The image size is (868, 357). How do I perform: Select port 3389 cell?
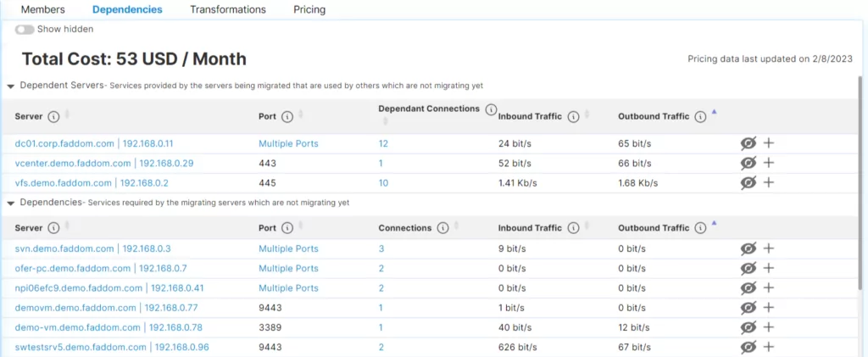(270, 327)
